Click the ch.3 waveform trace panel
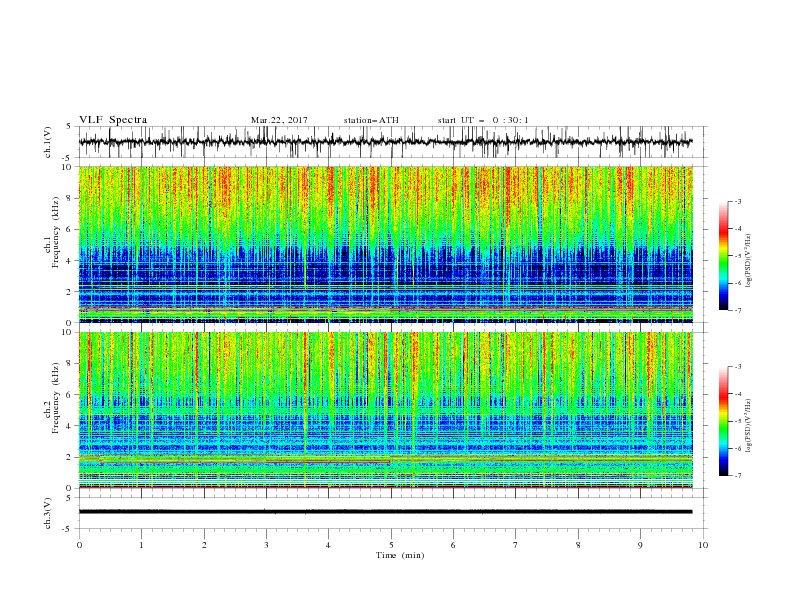 [393, 513]
